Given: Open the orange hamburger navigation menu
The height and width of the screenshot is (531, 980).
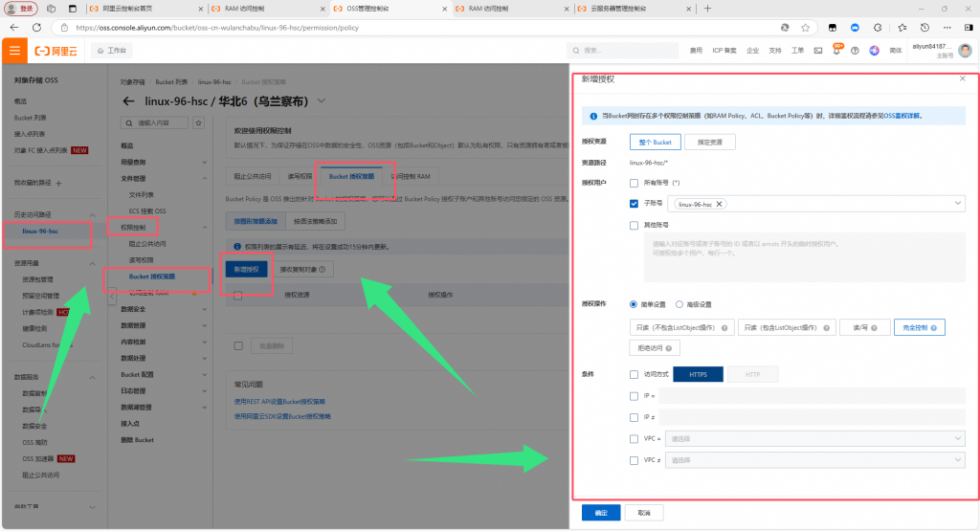Looking at the screenshot, I should [14, 50].
